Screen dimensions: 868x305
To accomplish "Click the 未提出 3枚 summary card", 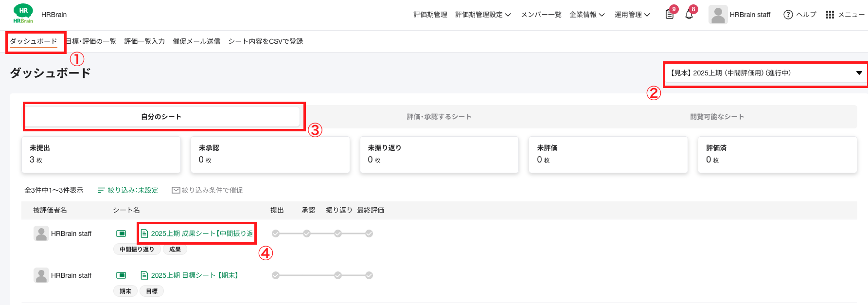I will click(101, 155).
